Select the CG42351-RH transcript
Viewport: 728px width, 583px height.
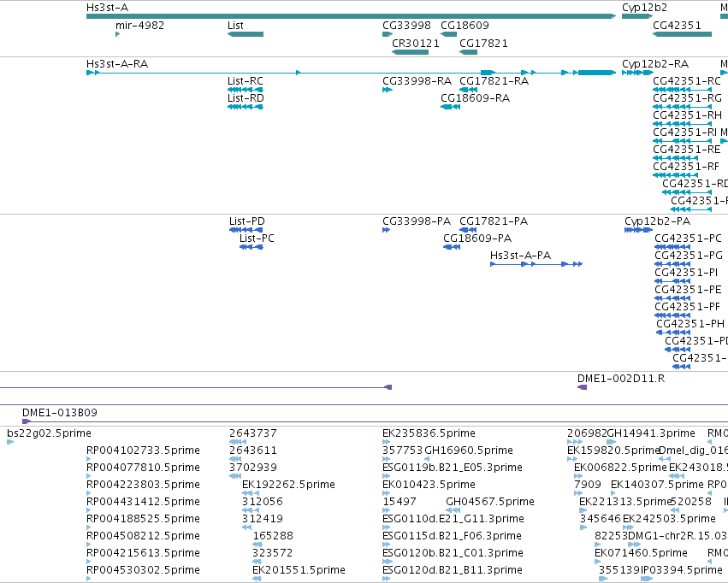pos(682,124)
